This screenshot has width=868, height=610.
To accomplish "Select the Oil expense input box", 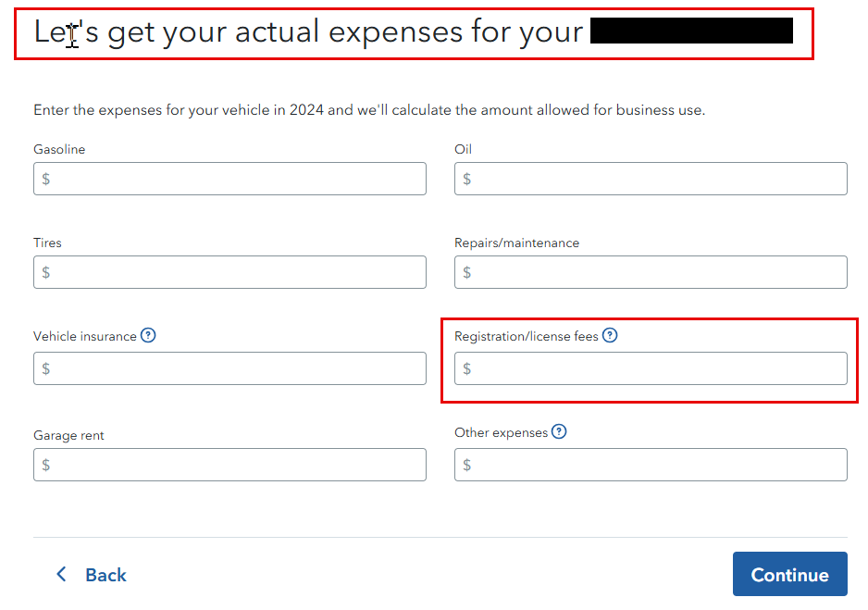I will pyautogui.click(x=651, y=179).
